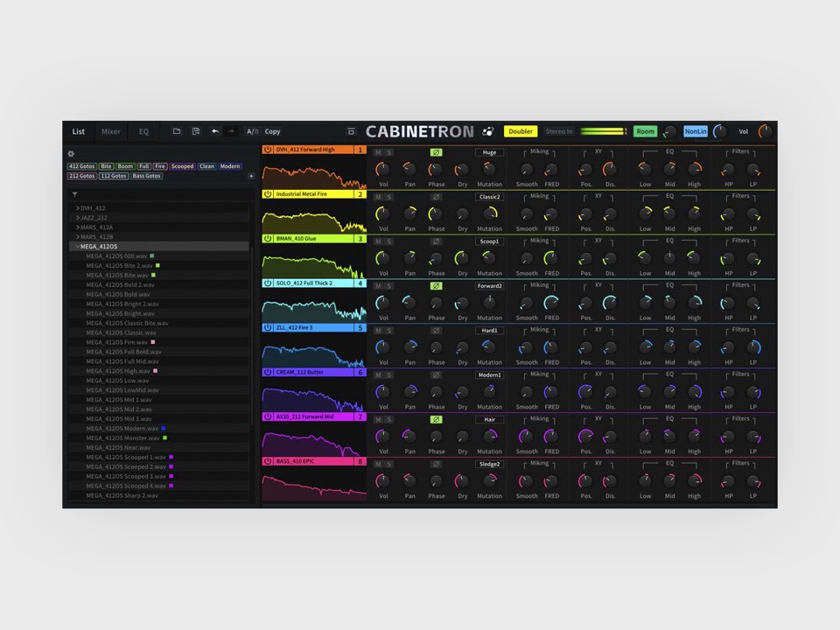
Task: Click the Vol knob on the Huge row
Action: (x=382, y=169)
